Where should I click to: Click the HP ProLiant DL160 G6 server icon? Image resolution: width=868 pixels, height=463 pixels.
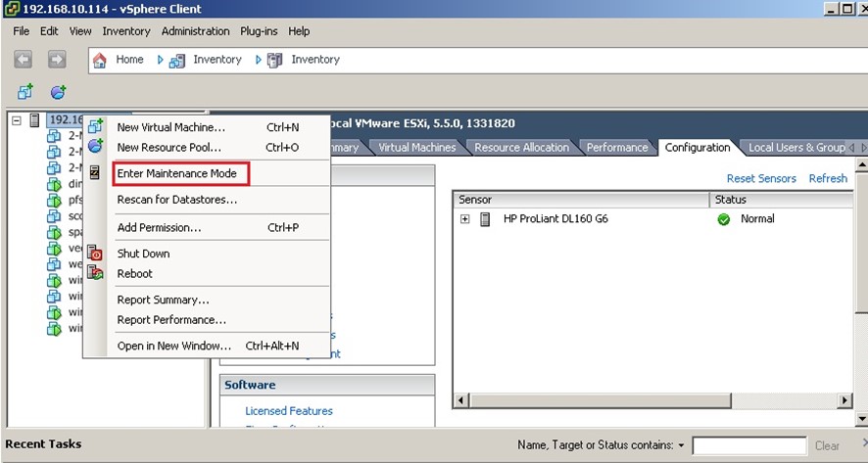click(x=485, y=219)
